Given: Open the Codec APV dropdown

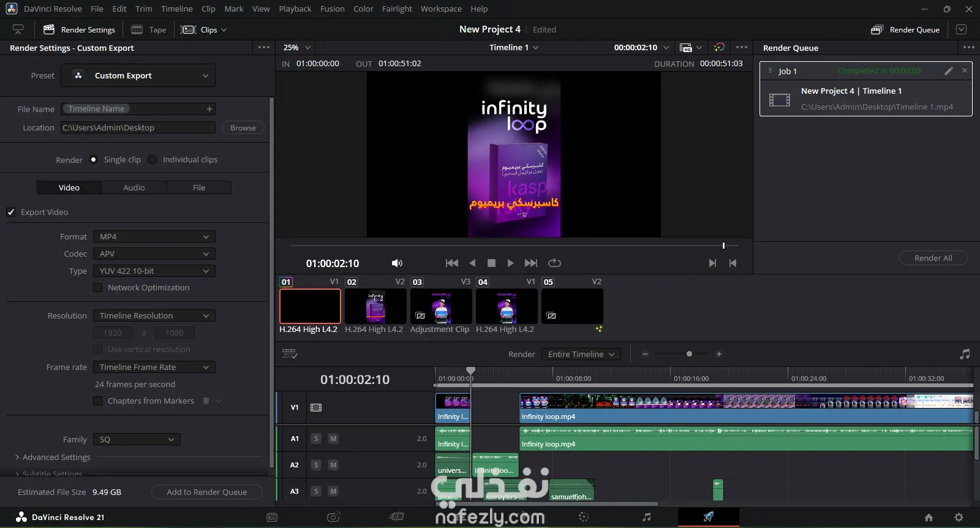Looking at the screenshot, I should tap(154, 254).
